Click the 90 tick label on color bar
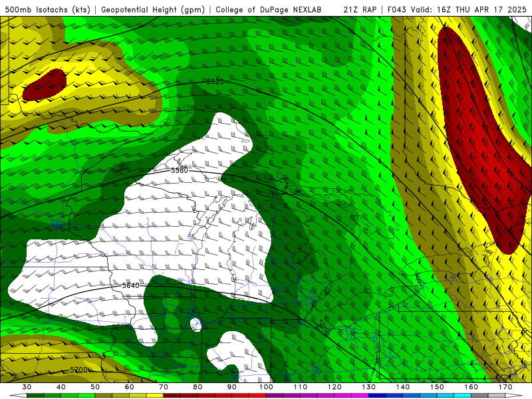 (232, 387)
